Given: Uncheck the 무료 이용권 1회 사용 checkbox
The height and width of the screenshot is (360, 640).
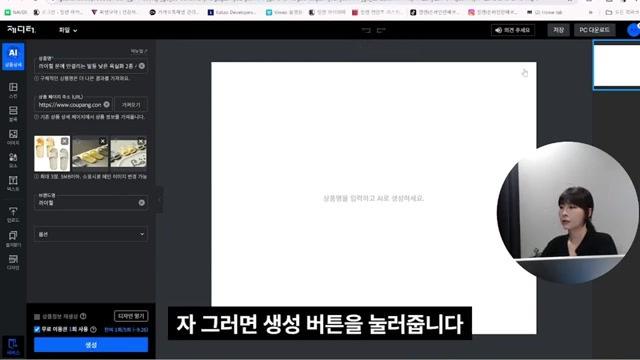Looking at the screenshot, I should click(x=37, y=329).
